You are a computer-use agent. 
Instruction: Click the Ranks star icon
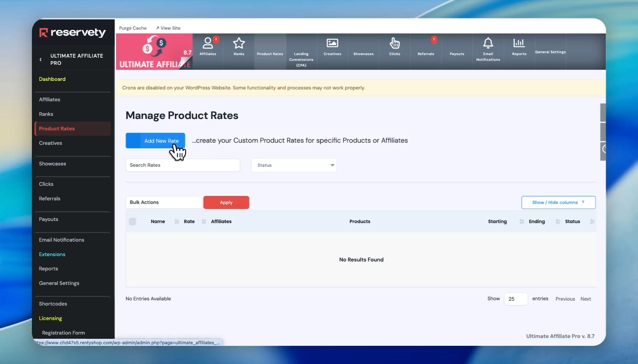pyautogui.click(x=239, y=43)
